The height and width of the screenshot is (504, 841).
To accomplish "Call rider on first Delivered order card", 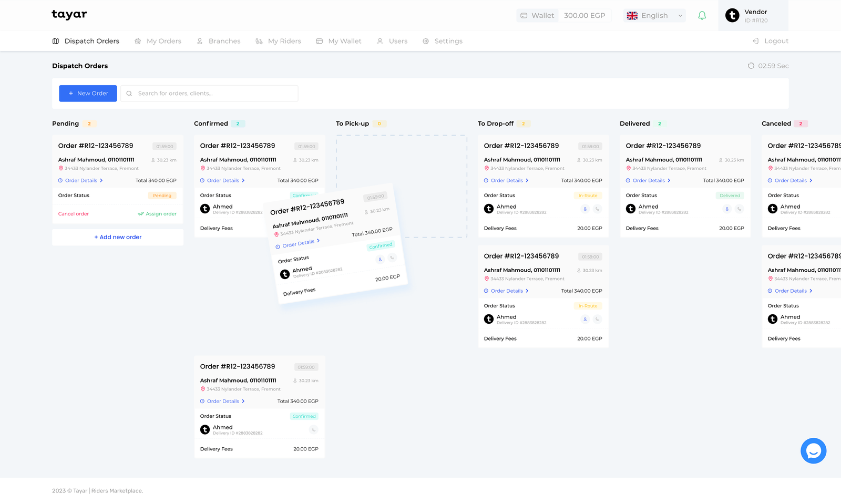I will point(739,209).
